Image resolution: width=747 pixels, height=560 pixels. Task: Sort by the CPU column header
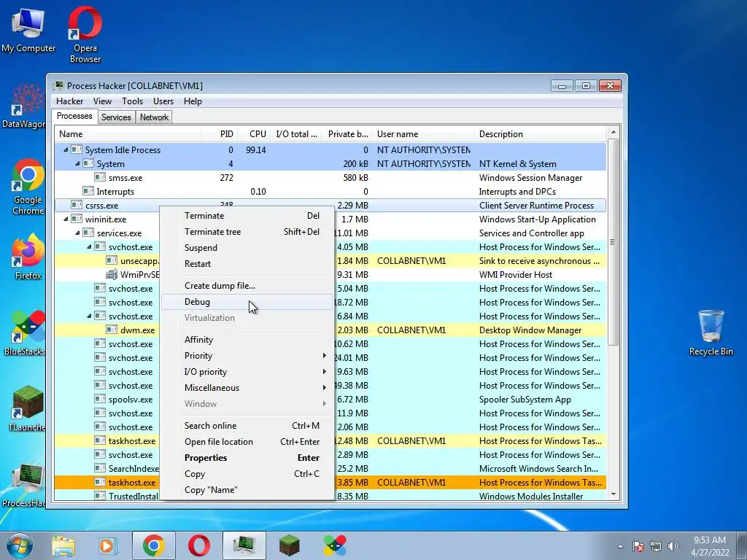click(x=254, y=134)
